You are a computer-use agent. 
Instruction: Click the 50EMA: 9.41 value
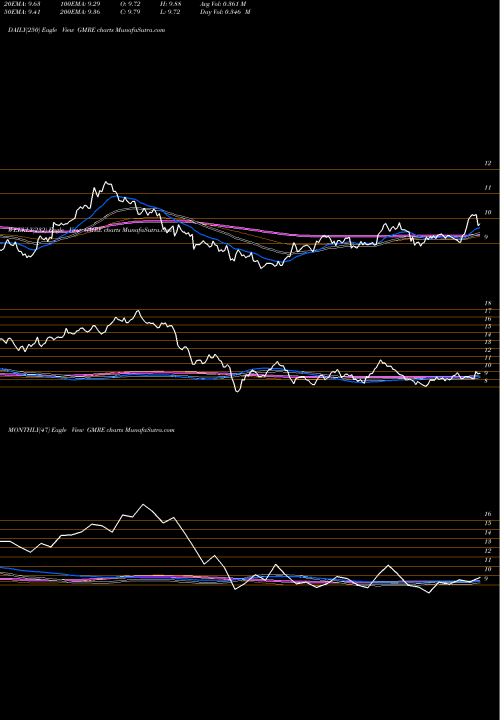(22, 12)
